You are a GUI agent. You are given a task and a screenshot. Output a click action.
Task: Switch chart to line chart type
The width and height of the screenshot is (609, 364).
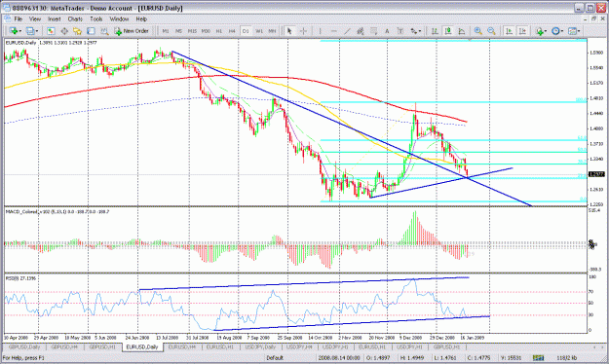click(x=462, y=31)
